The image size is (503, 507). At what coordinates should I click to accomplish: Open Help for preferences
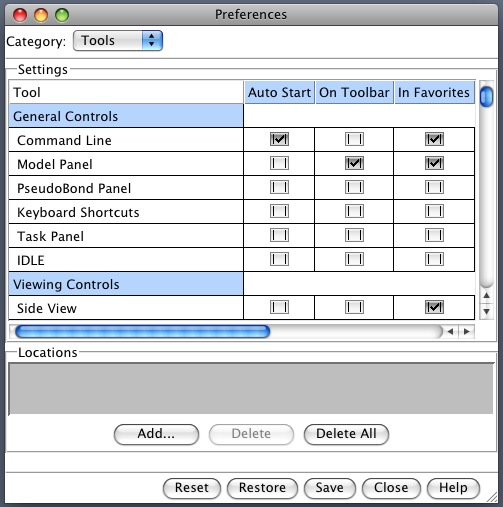[453, 488]
